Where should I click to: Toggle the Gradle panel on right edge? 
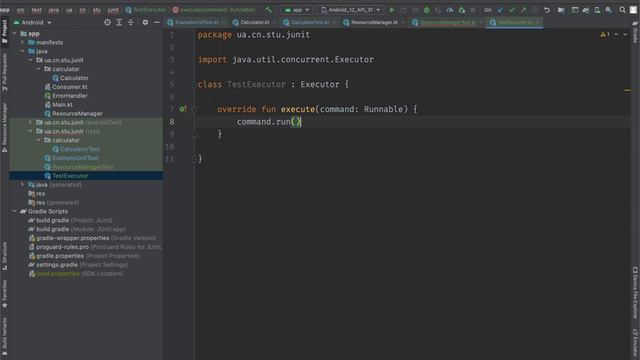click(635, 32)
